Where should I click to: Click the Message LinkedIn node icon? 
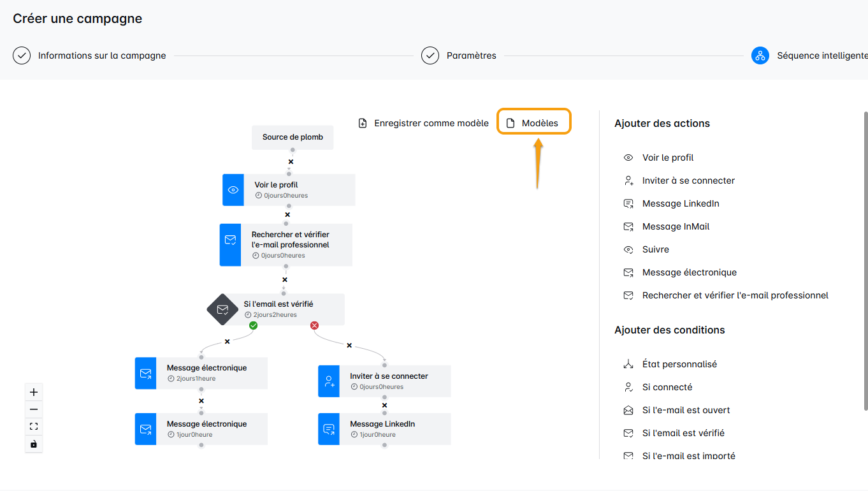(x=329, y=429)
